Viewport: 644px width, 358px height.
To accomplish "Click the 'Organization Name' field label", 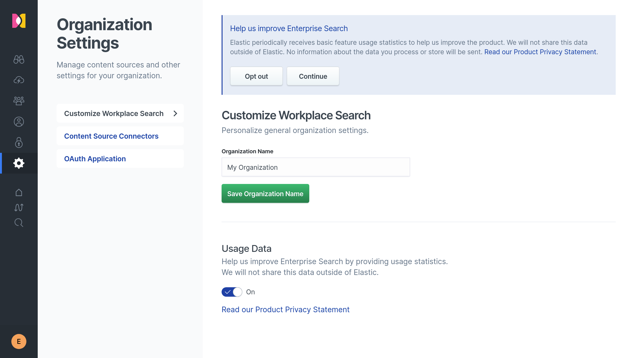I will point(247,151).
